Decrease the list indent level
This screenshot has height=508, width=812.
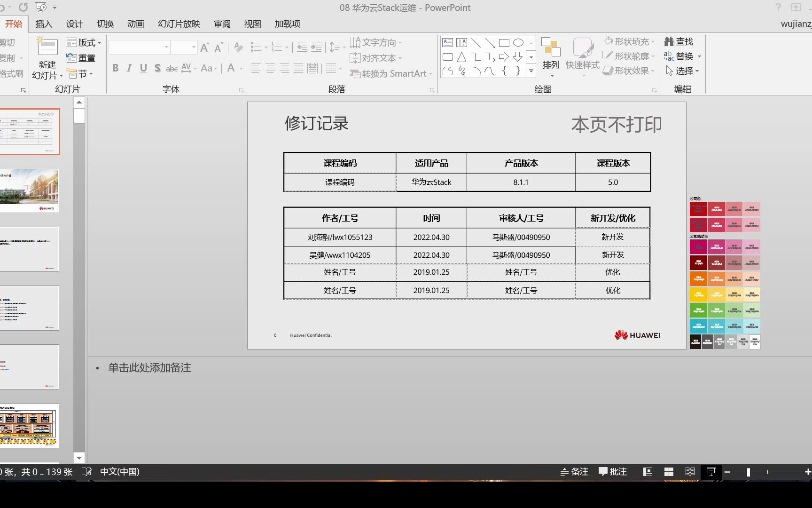(302, 47)
